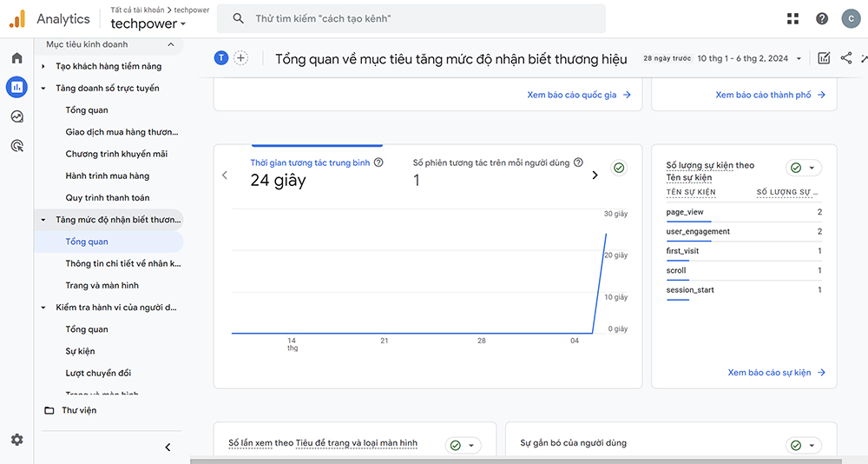The height and width of the screenshot is (464, 868).
Task: Open the Home icon in left rail
Action: click(16, 58)
